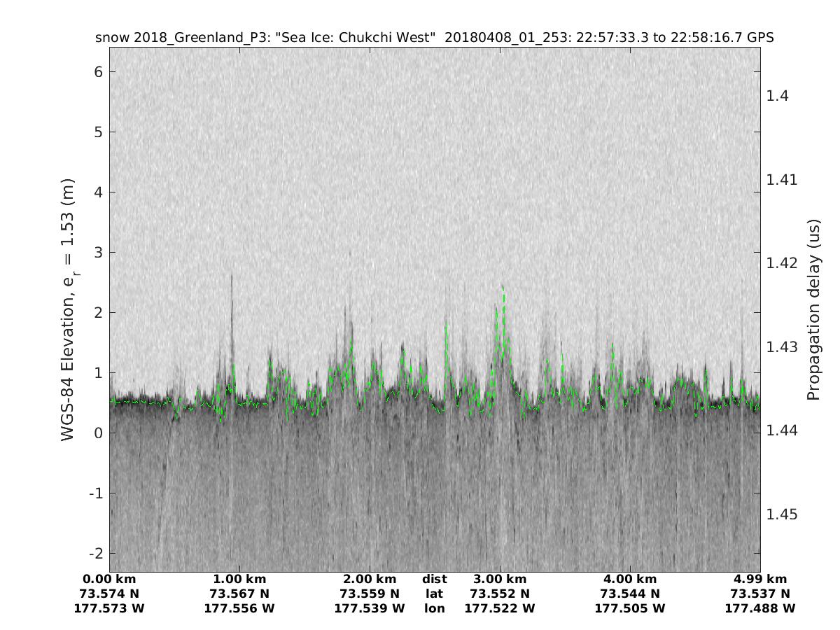Click the 'lon' row label below axis

pyautogui.click(x=434, y=608)
